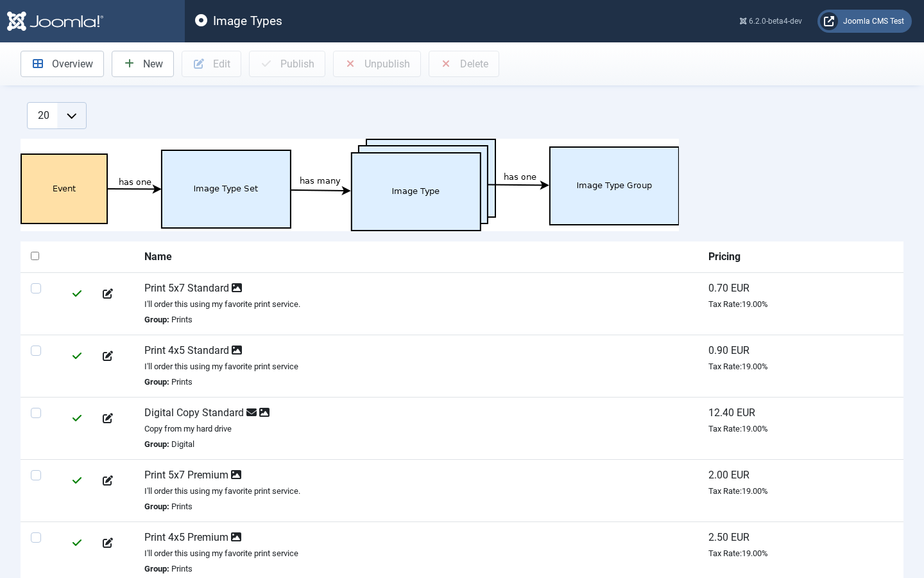
Task: Select the Print 5x7 Standard row checkbox
Action: click(36, 288)
